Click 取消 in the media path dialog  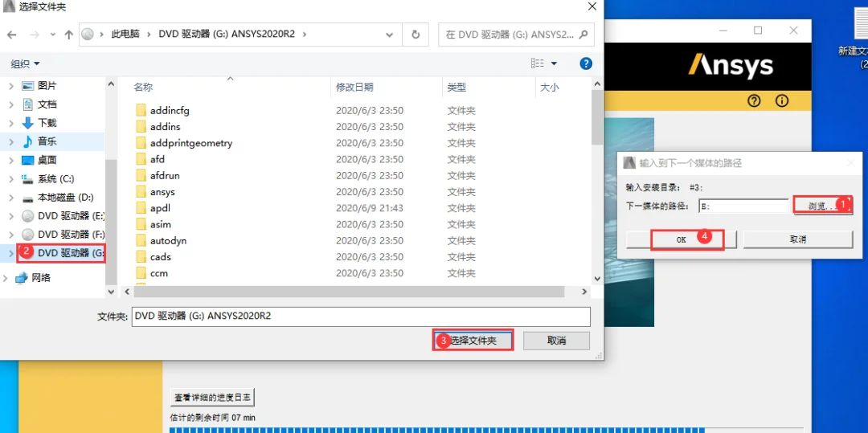tap(798, 239)
